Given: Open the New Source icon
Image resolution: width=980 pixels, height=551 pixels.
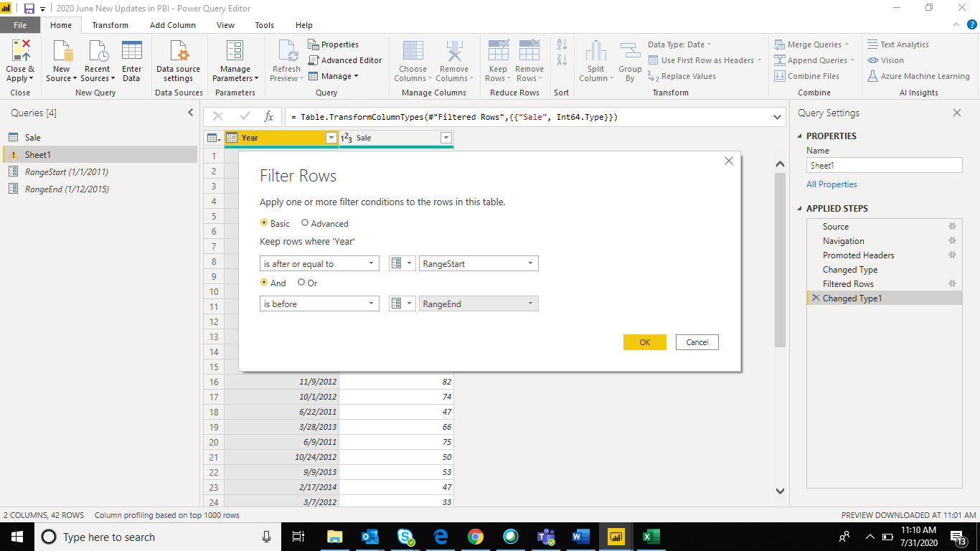Looking at the screenshot, I should coord(62,52).
